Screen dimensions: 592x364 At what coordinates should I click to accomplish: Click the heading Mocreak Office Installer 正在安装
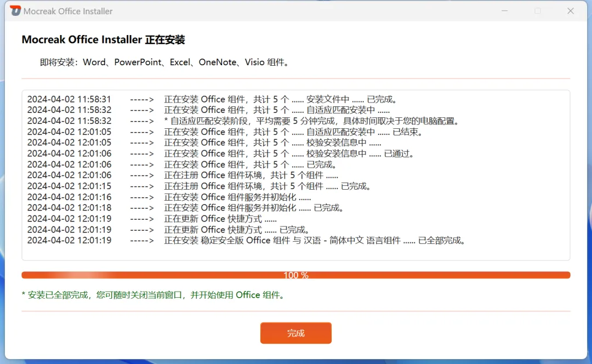[104, 39]
